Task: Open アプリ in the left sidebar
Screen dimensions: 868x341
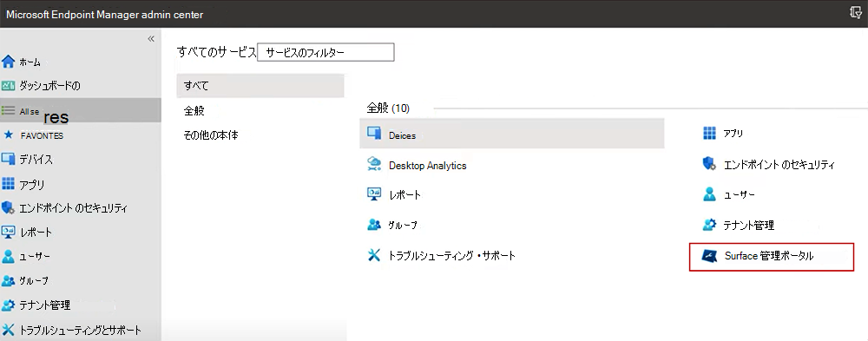Action: [x=32, y=184]
